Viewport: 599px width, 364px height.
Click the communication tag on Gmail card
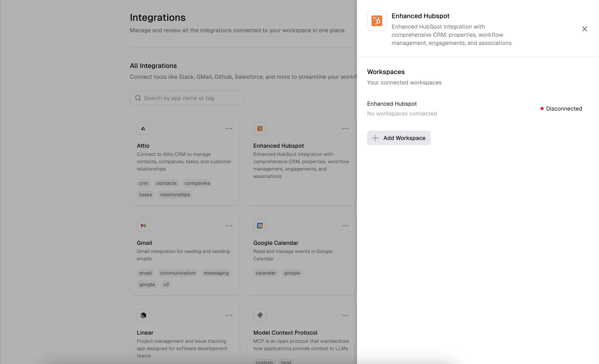click(177, 273)
